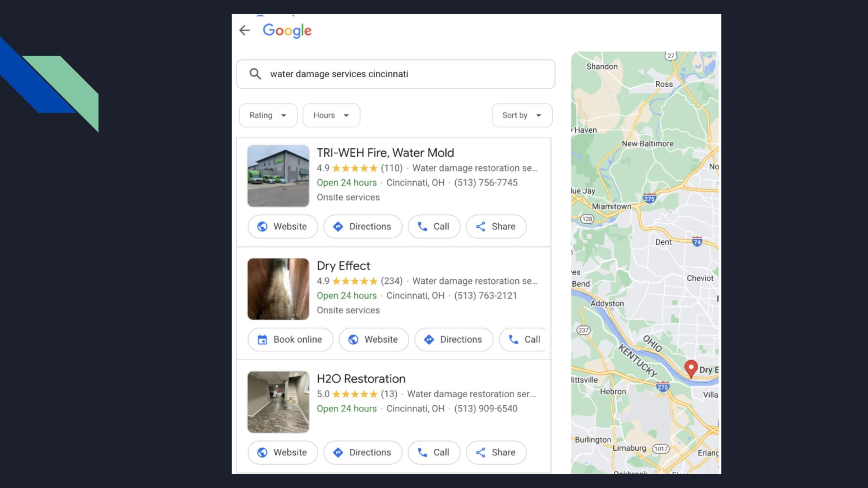Click the Google logo
Viewport: 868px width, 488px height.
click(x=287, y=30)
